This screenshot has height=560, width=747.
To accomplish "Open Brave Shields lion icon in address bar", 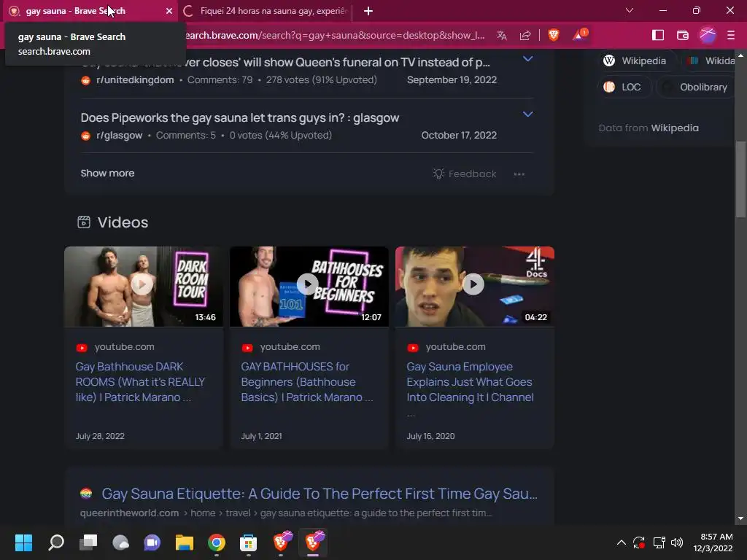I will pos(553,35).
